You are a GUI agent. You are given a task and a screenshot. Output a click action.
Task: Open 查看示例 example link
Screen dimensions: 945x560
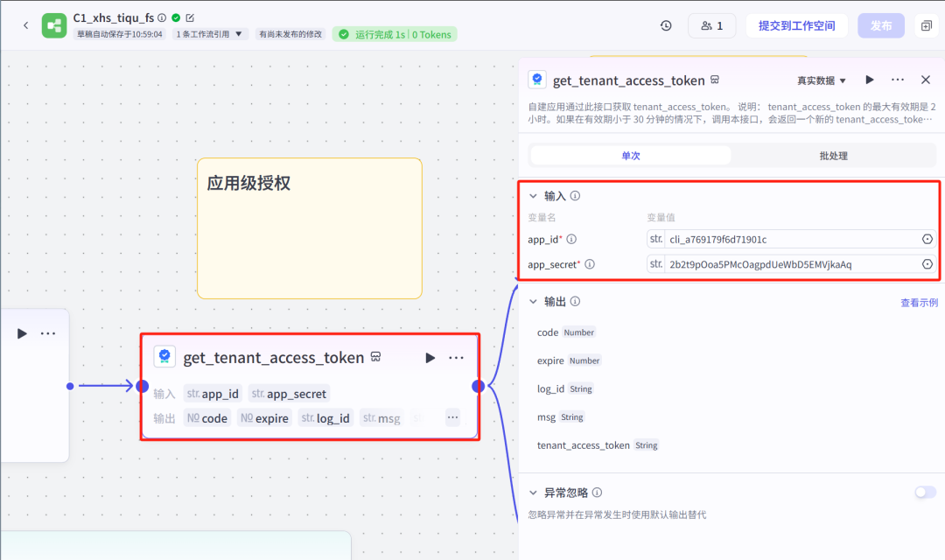pyautogui.click(x=920, y=300)
